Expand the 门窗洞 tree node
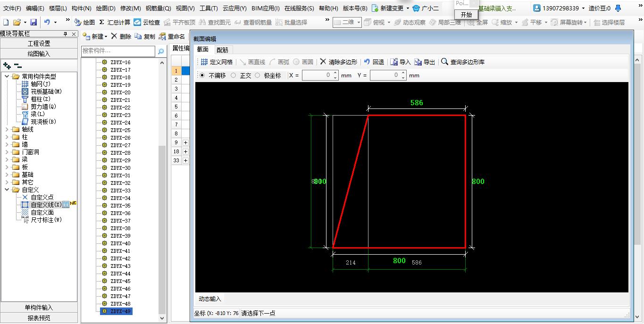The width and height of the screenshot is (644, 324). pyautogui.click(x=7, y=152)
